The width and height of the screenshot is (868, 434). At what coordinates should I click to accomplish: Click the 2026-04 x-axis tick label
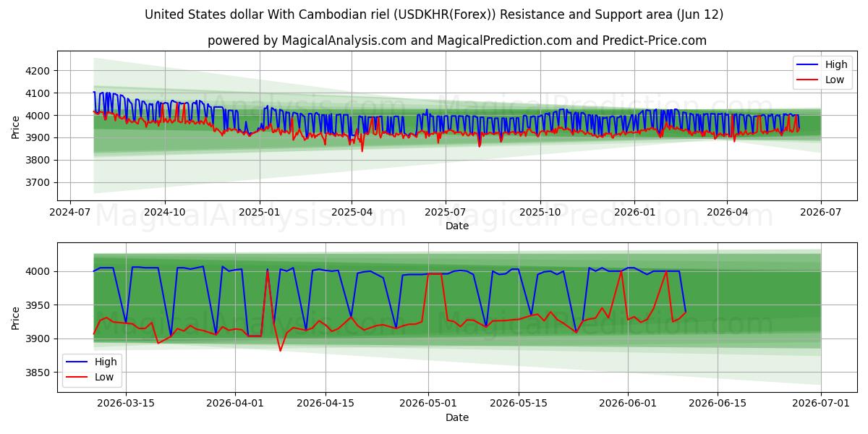[x=727, y=213]
